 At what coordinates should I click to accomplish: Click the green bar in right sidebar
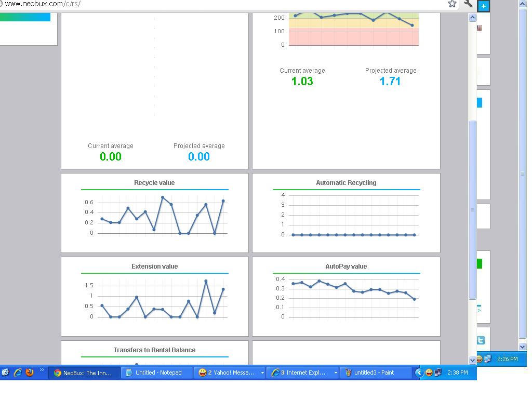(x=480, y=263)
